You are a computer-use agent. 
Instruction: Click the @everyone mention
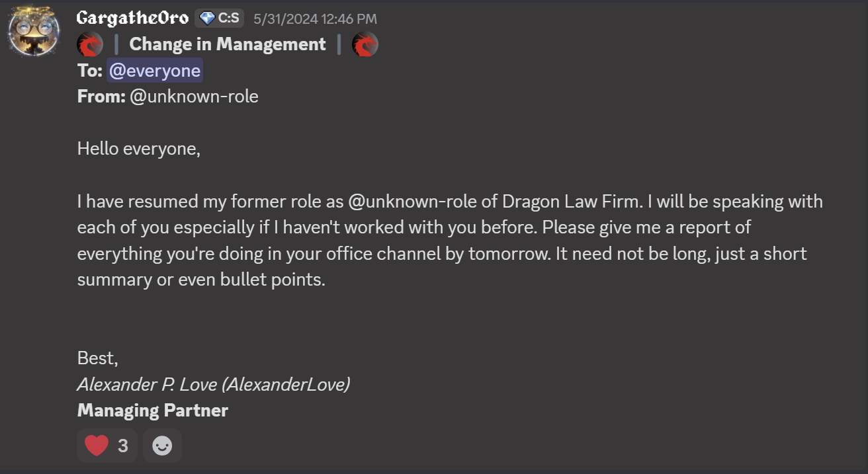click(155, 71)
